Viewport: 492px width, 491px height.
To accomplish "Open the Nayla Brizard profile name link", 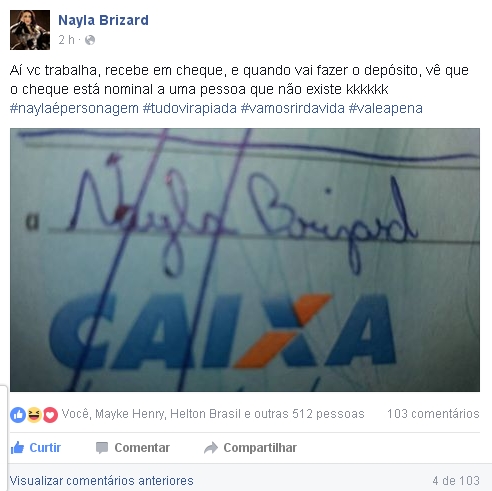I will (103, 20).
